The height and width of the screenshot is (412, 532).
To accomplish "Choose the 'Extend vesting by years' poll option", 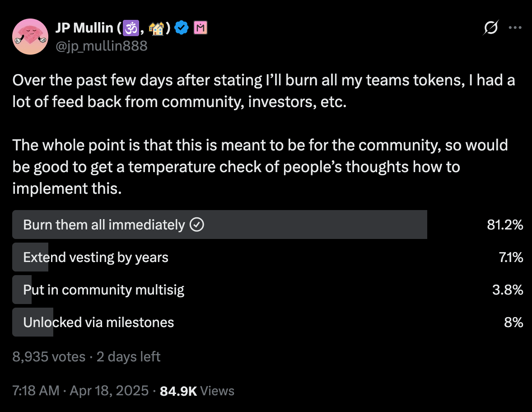I will pos(96,257).
